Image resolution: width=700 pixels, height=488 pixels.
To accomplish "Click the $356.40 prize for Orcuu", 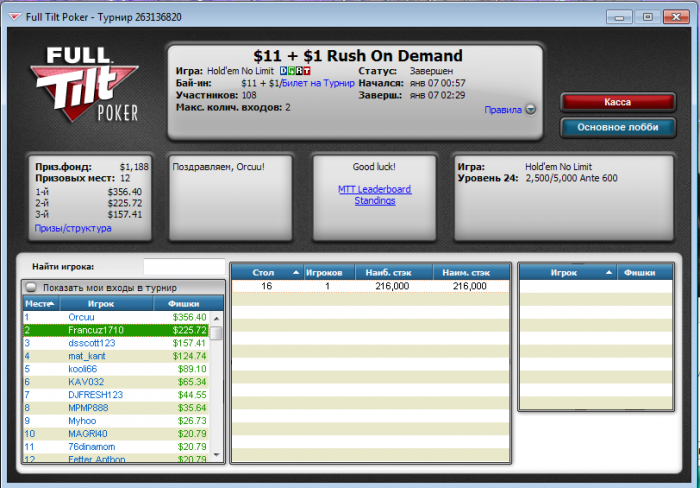I will tap(189, 317).
